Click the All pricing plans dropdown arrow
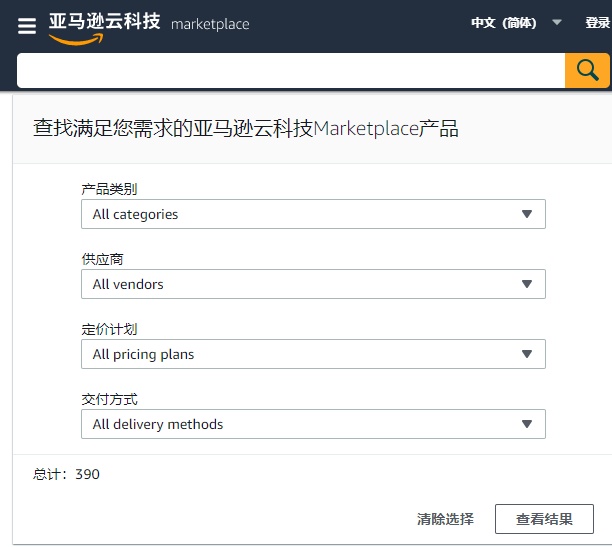 point(527,354)
